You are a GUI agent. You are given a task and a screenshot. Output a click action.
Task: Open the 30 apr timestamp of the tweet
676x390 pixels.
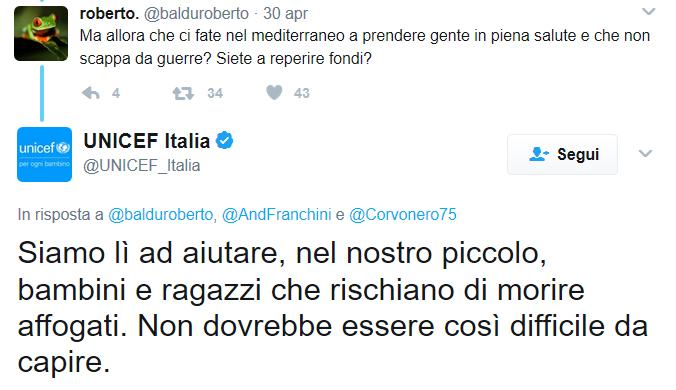pos(285,13)
